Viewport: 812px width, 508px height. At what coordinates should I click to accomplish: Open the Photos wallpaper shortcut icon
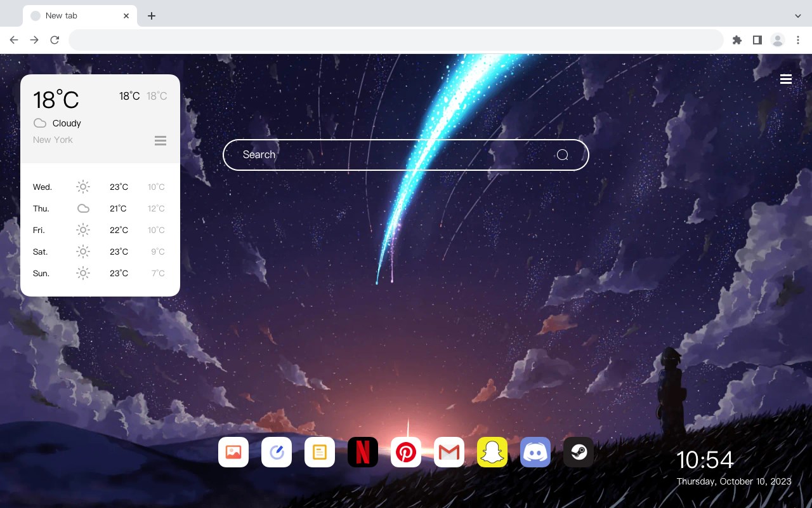(x=233, y=452)
